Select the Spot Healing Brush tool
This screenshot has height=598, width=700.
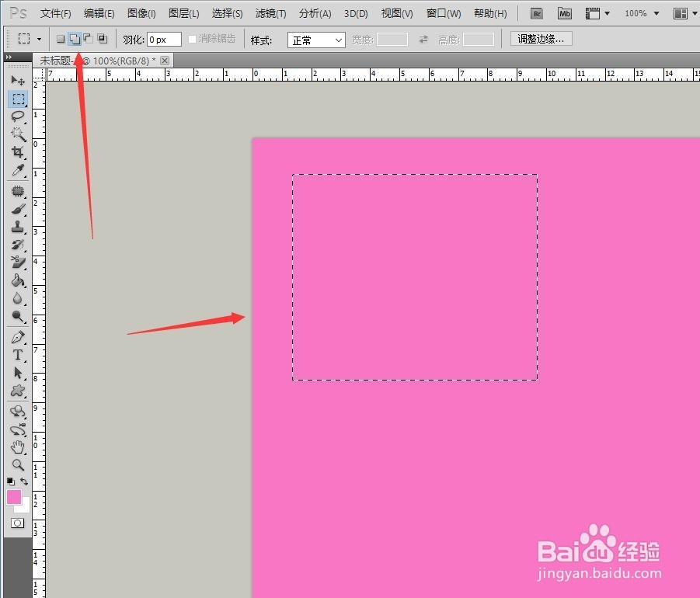(x=18, y=191)
